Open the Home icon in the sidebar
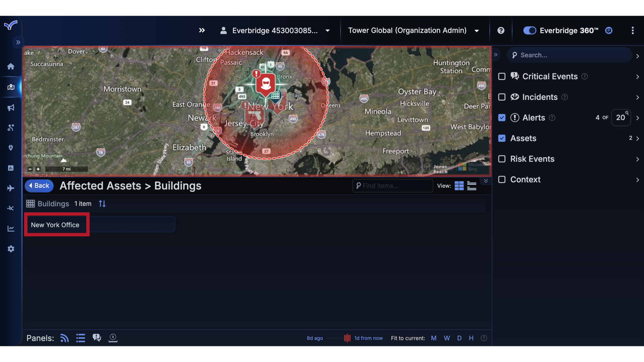 coord(11,66)
